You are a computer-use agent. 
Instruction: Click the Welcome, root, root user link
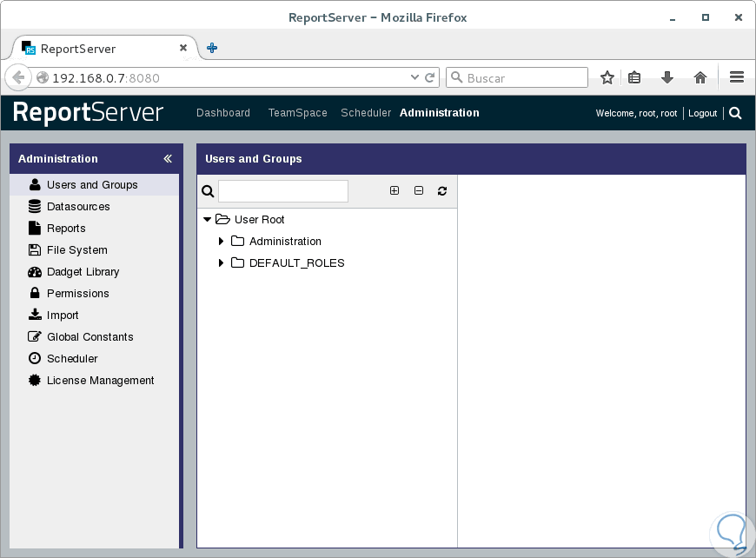(x=636, y=113)
